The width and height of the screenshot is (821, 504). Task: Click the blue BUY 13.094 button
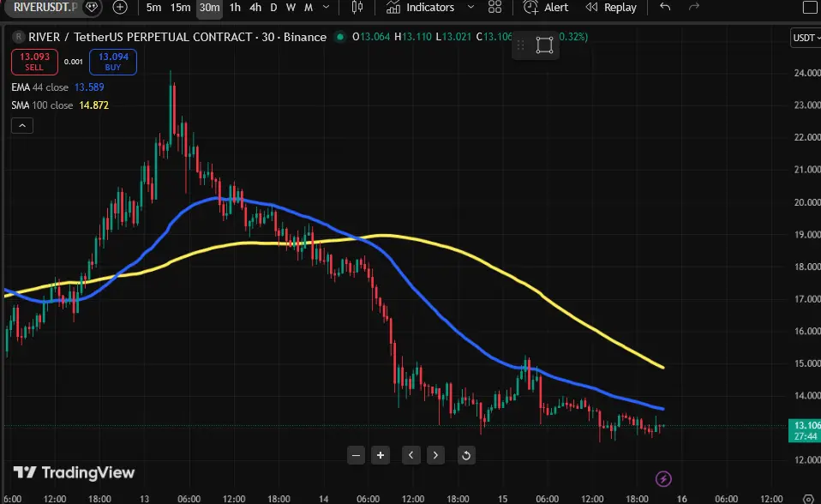click(113, 62)
